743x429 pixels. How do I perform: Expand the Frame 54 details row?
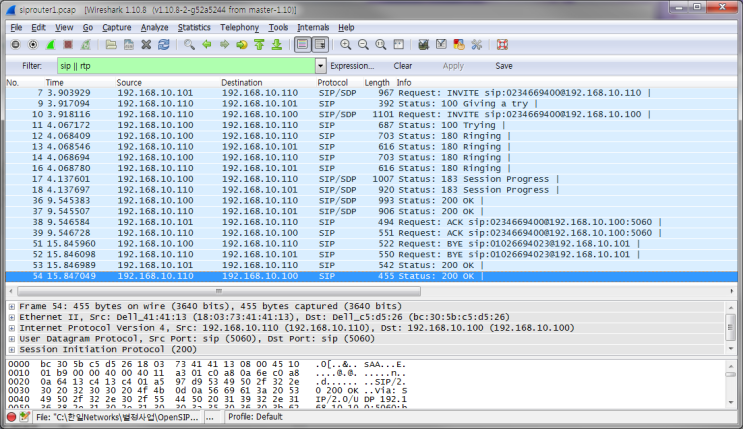pyautogui.click(x=11, y=305)
